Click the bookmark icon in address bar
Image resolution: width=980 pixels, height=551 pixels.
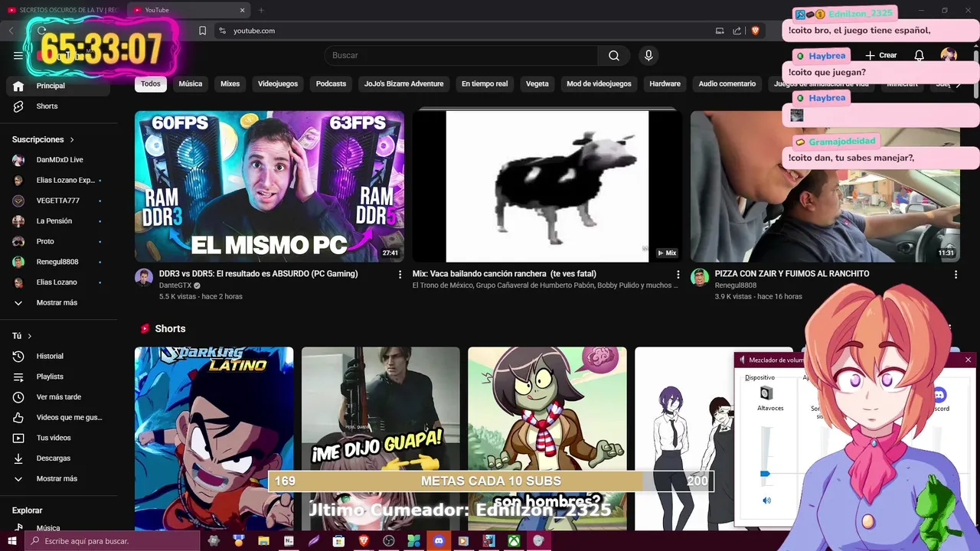(202, 31)
